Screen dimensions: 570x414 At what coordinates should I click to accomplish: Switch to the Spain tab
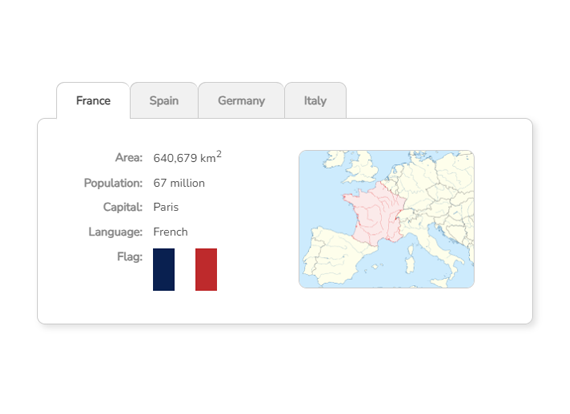coord(164,101)
